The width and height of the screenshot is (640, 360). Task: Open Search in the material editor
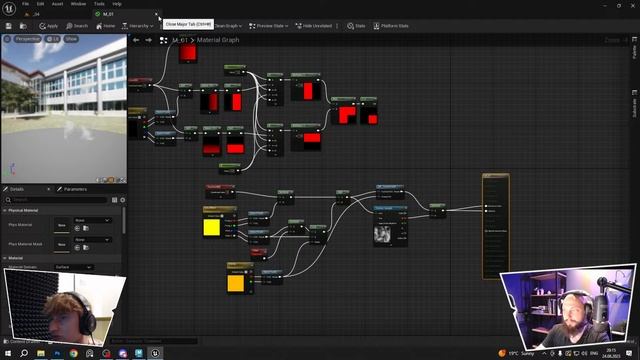[77, 26]
